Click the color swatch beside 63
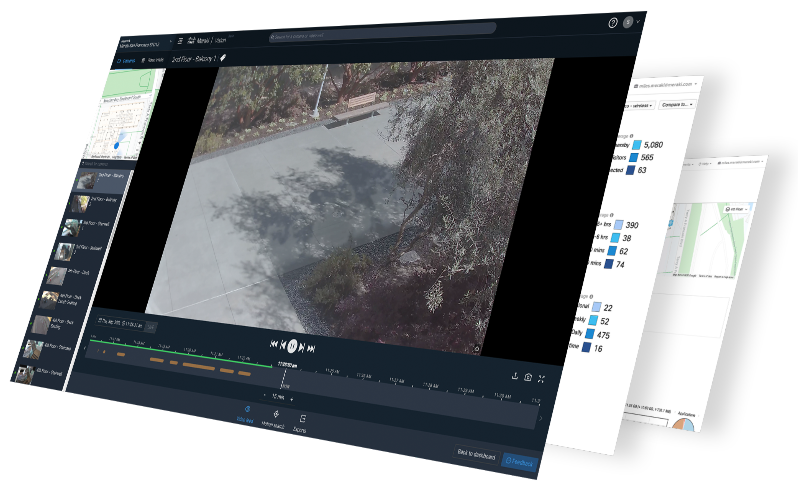The height and width of the screenshot is (491, 798). point(630,170)
